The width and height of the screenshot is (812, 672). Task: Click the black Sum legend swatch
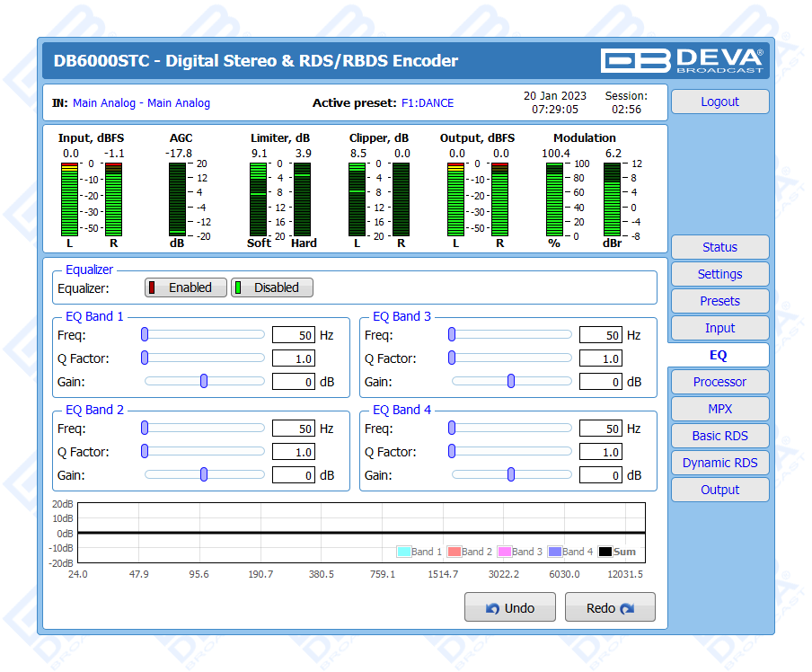pos(605,552)
